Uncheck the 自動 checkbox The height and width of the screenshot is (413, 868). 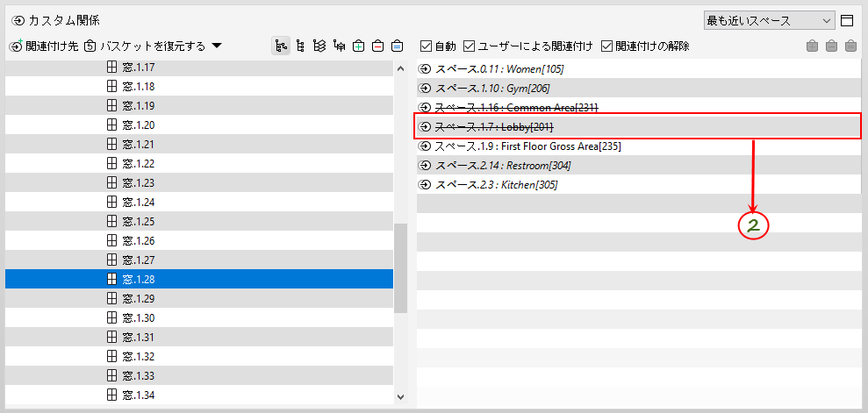point(426,46)
